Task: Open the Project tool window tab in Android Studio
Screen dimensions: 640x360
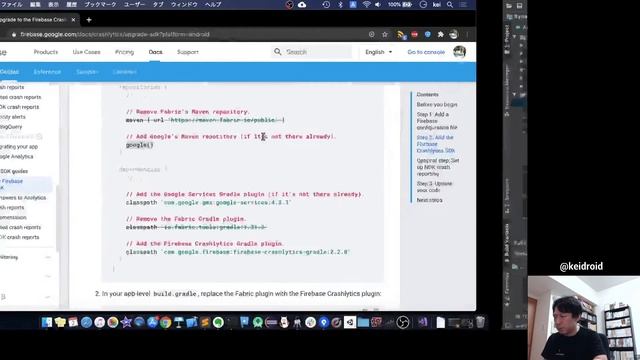Action: tap(507, 40)
